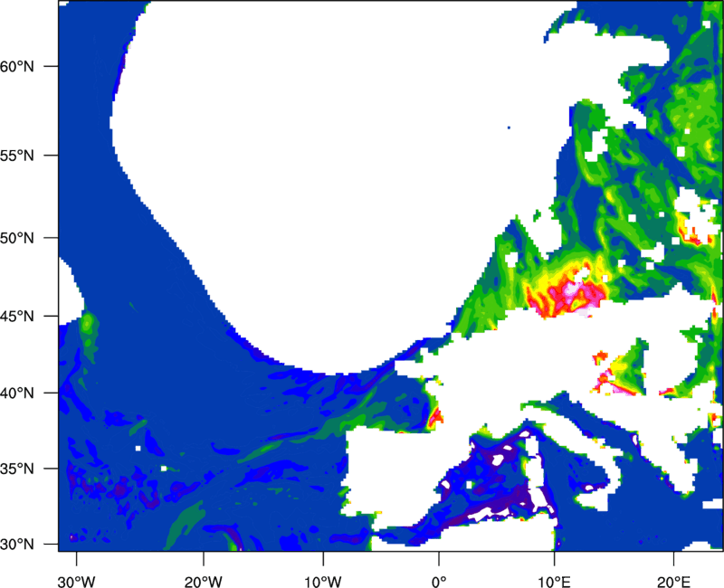The width and height of the screenshot is (724, 588).
Task: Click the 35°N latitude label
Action: click(x=17, y=469)
